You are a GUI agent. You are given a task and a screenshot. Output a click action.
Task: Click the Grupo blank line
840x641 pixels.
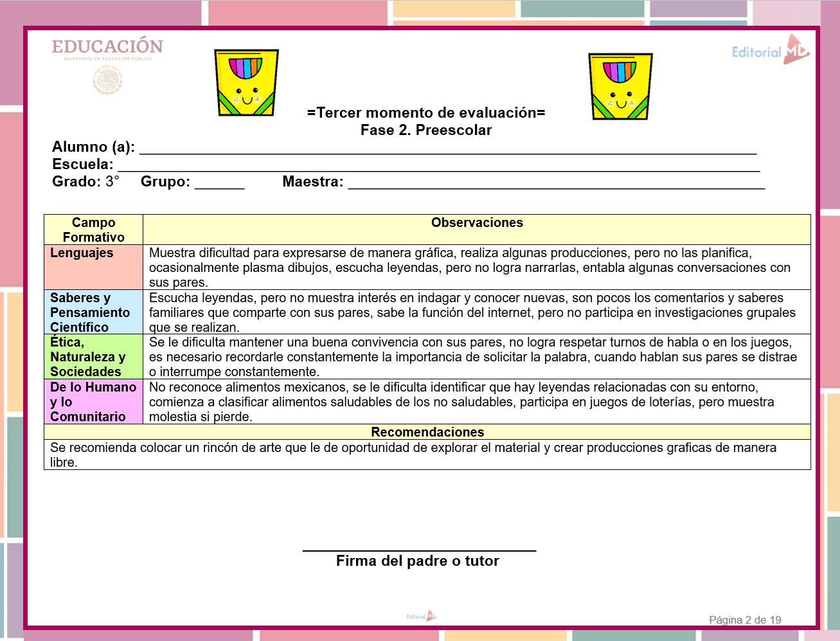[x=220, y=188]
